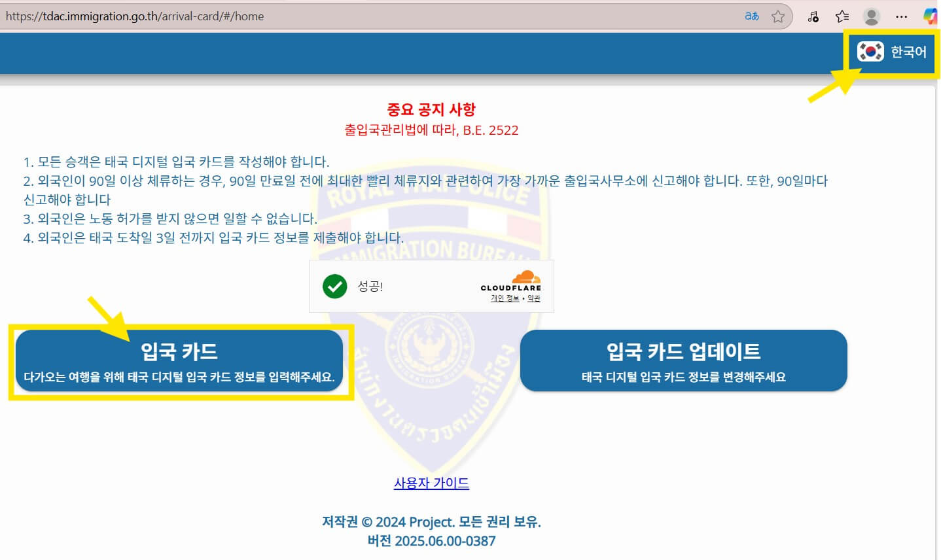Click the Copilot icon in browser toolbar
The image size is (941, 560).
point(931,16)
